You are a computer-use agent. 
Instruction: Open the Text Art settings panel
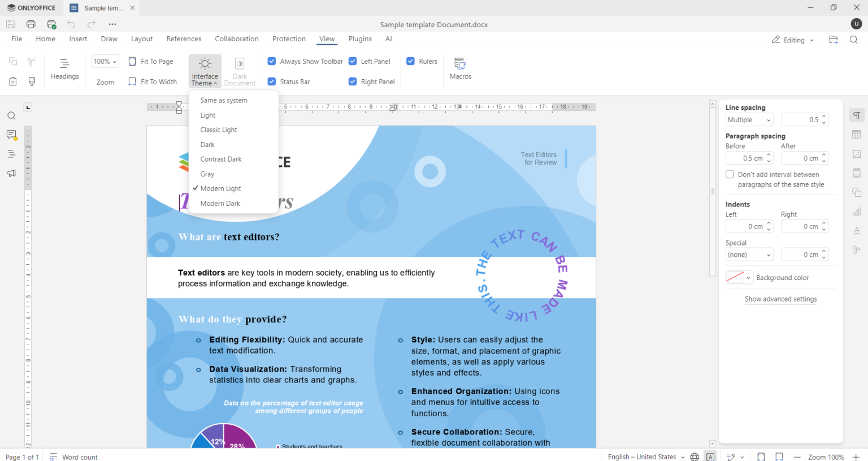(x=857, y=231)
